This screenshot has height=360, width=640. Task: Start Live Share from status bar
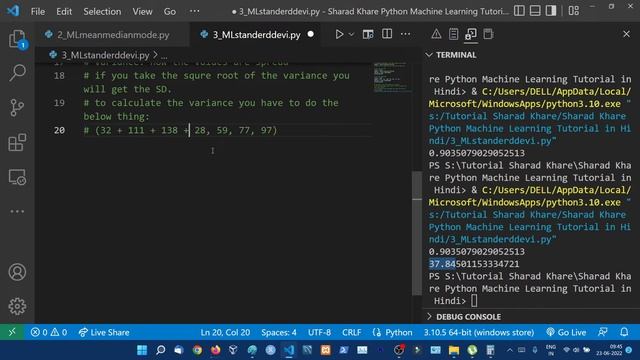tap(104, 332)
